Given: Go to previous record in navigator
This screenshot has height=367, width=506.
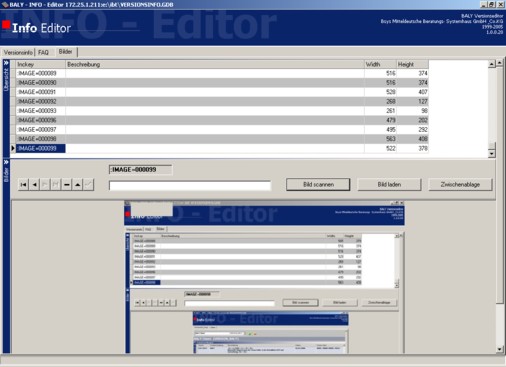Looking at the screenshot, I should pos(34,184).
